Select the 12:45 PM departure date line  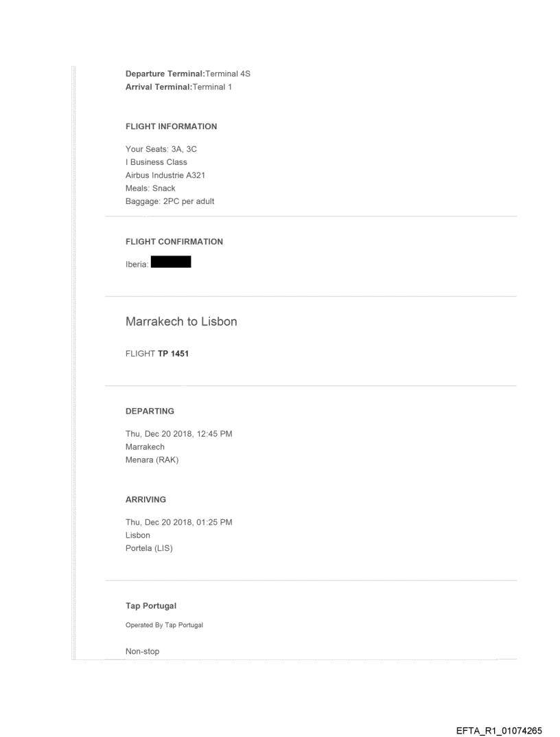178,433
